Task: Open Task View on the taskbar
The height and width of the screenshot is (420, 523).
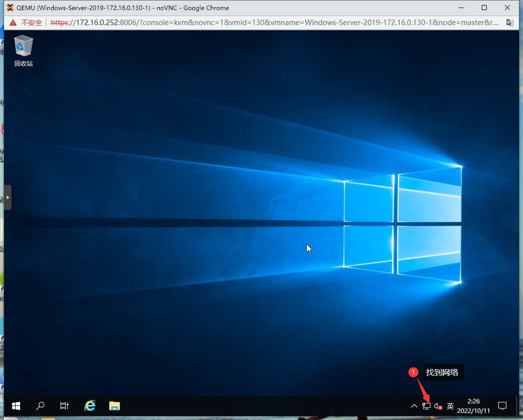Action: (64, 405)
